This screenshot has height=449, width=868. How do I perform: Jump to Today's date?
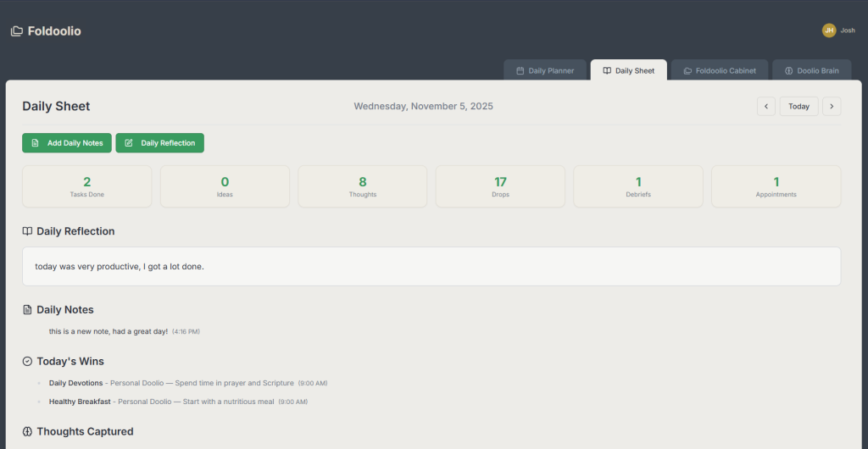[x=798, y=107]
